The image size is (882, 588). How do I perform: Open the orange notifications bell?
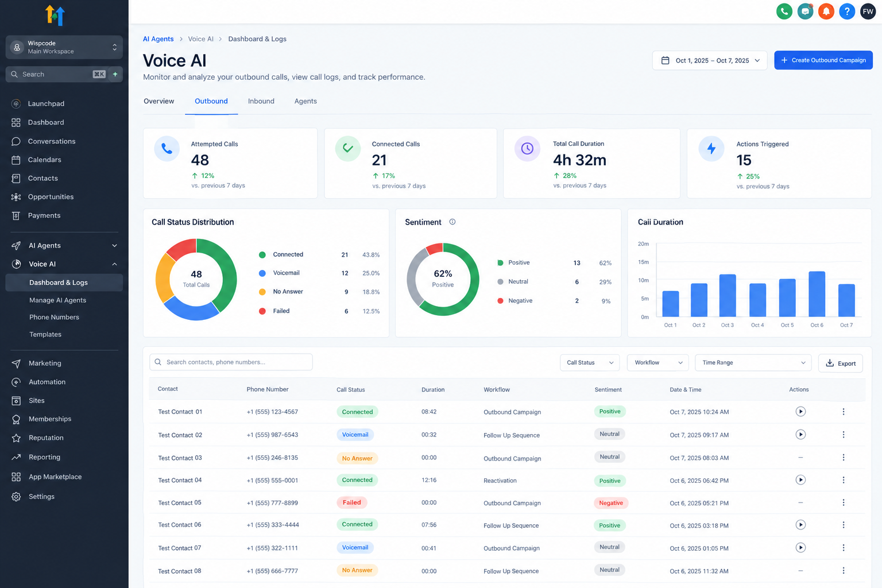826,11
